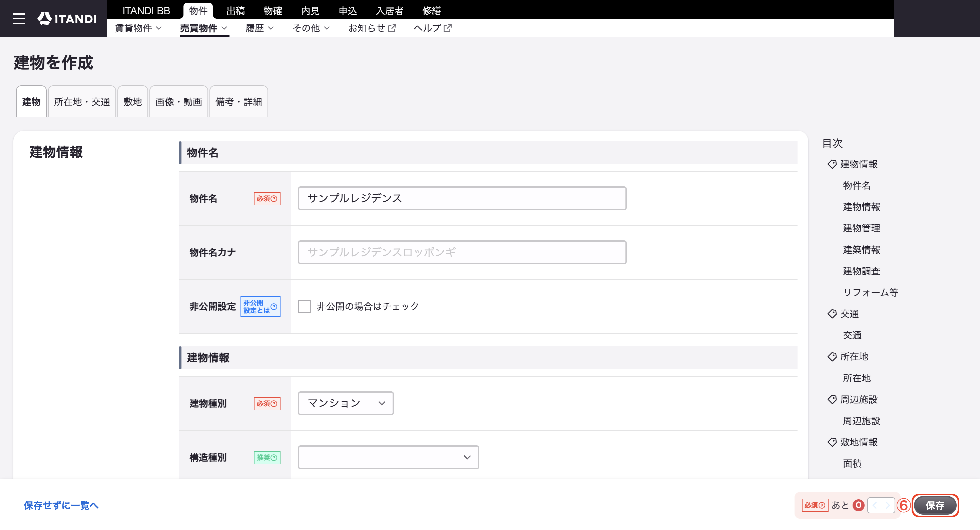This screenshot has width=980, height=530.
Task: Open the 履歴 dropdown menu
Action: (260, 28)
